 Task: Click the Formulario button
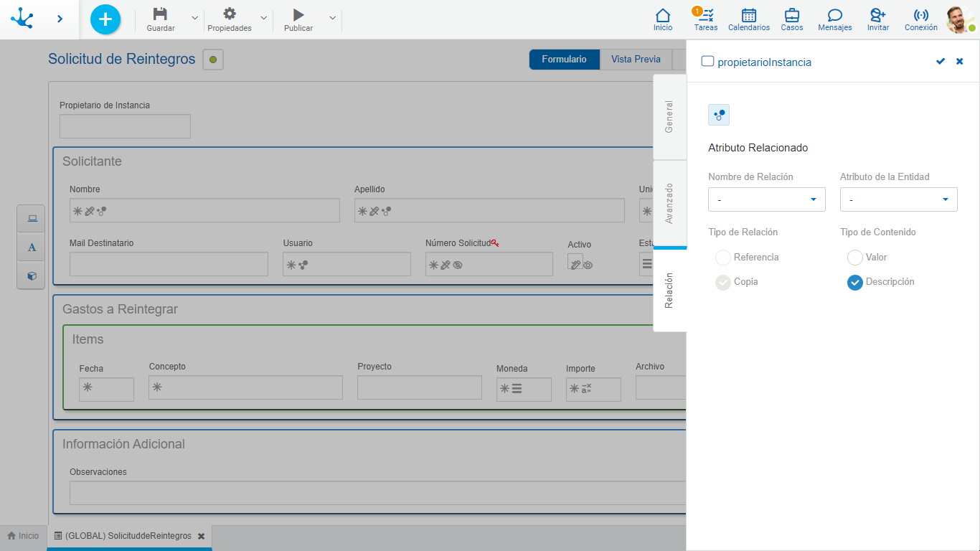coord(564,60)
